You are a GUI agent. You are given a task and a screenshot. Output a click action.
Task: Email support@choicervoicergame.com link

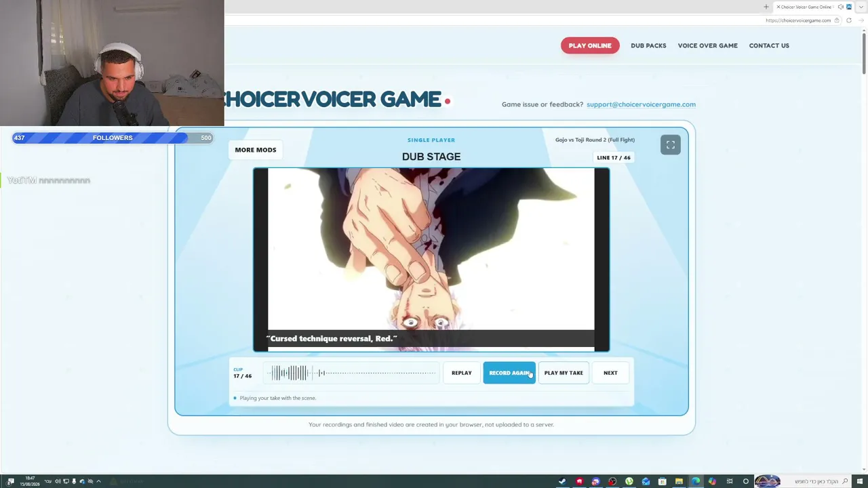pos(641,104)
